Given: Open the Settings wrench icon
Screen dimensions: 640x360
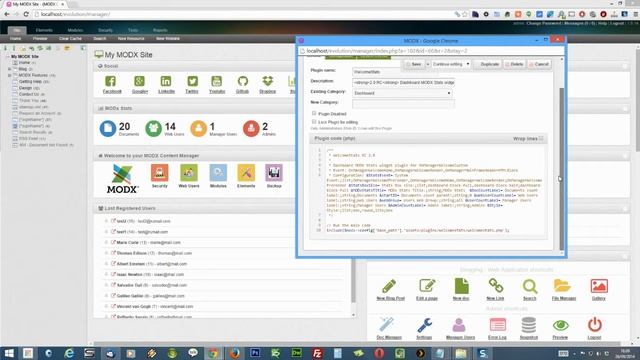Looking at the screenshot, I should (x=424, y=325).
